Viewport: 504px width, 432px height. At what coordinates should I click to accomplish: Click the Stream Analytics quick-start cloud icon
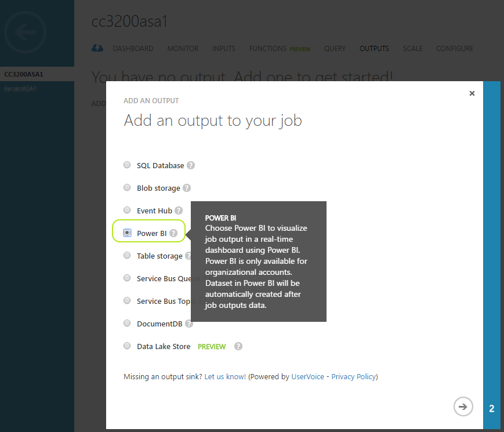97,48
